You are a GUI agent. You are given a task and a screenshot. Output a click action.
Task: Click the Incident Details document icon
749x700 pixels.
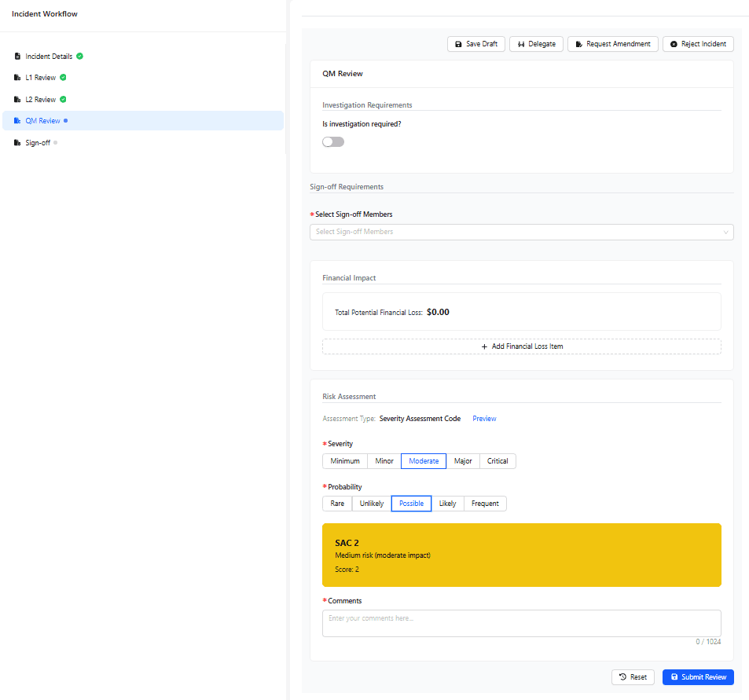click(x=17, y=57)
